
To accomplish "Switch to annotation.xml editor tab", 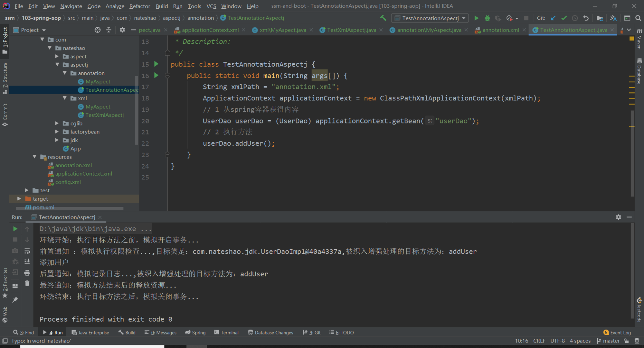I will click(x=500, y=30).
